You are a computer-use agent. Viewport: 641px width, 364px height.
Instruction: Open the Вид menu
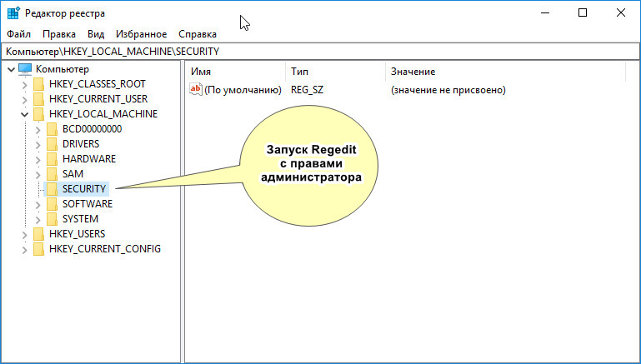tap(96, 34)
